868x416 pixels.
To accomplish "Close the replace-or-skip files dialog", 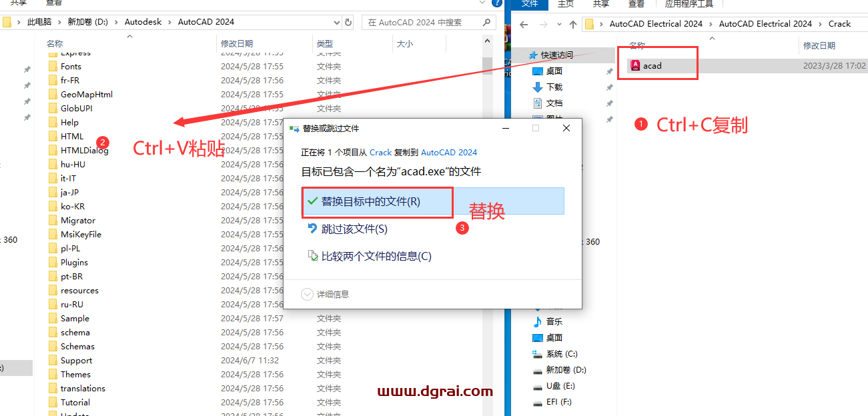I will (566, 128).
